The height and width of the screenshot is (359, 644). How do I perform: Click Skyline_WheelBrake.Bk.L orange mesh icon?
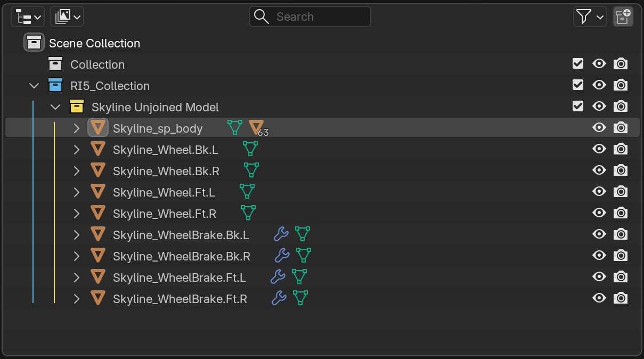[98, 234]
